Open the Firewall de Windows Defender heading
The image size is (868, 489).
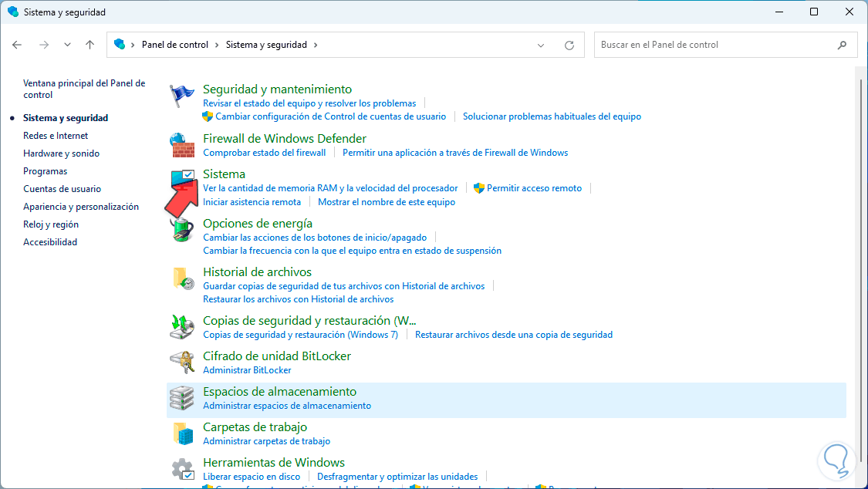(285, 138)
